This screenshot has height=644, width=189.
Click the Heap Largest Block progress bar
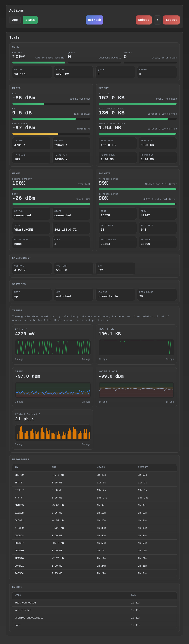[138, 119]
